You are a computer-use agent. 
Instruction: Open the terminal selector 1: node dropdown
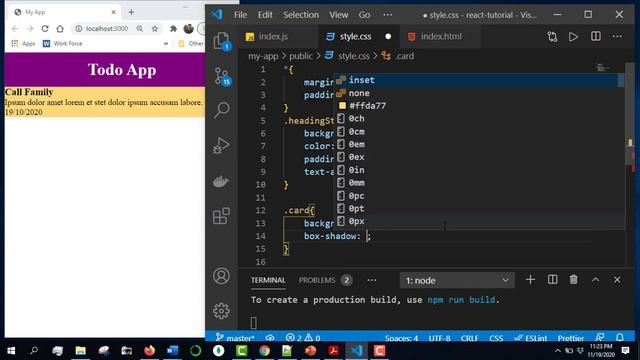click(457, 280)
